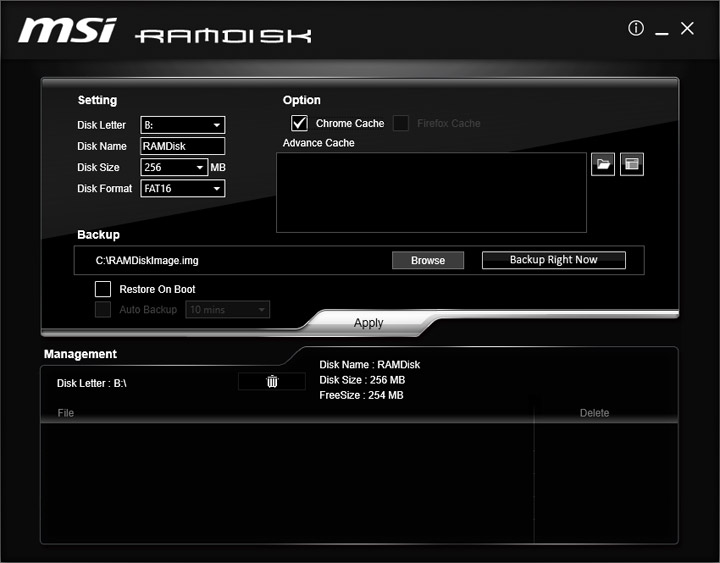Image resolution: width=720 pixels, height=563 pixels.
Task: Click the Restore On Boot label
Action: [158, 289]
